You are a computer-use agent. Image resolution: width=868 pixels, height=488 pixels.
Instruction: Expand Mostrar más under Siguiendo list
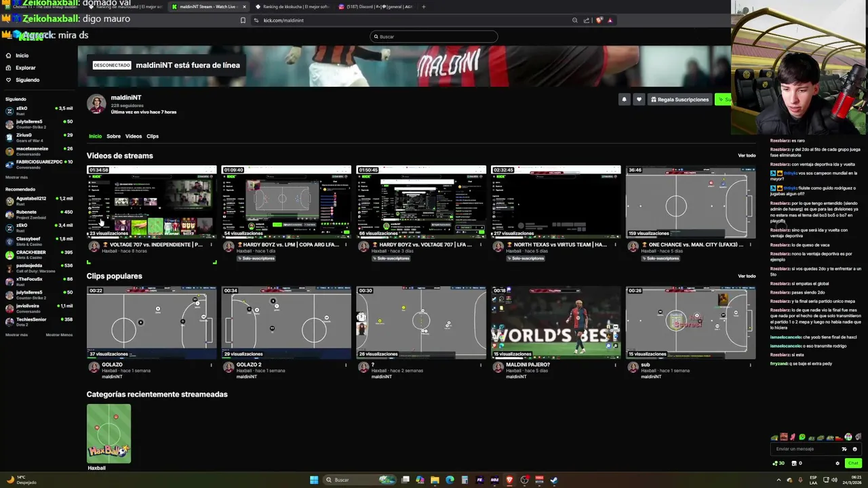pos(17,177)
